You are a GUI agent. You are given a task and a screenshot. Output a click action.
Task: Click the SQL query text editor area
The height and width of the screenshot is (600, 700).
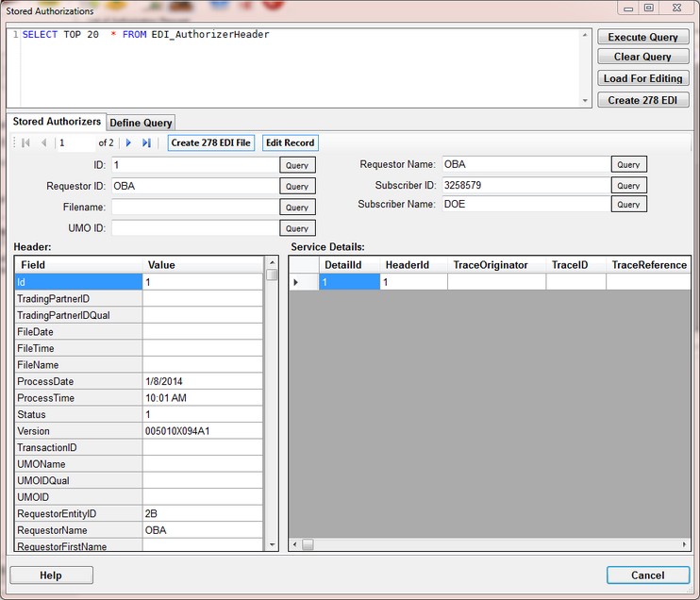302,71
